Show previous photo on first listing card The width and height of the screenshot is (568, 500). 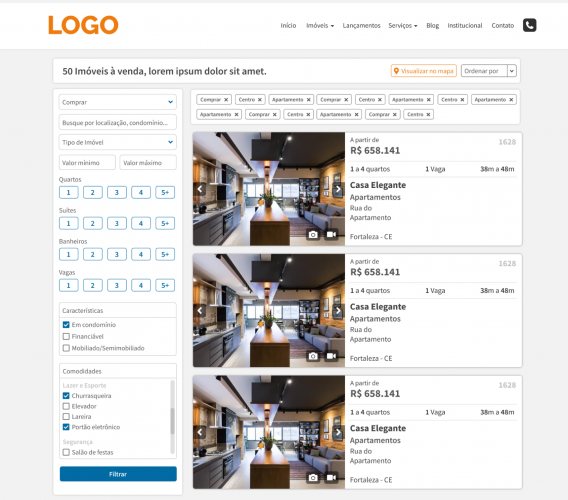click(x=200, y=189)
